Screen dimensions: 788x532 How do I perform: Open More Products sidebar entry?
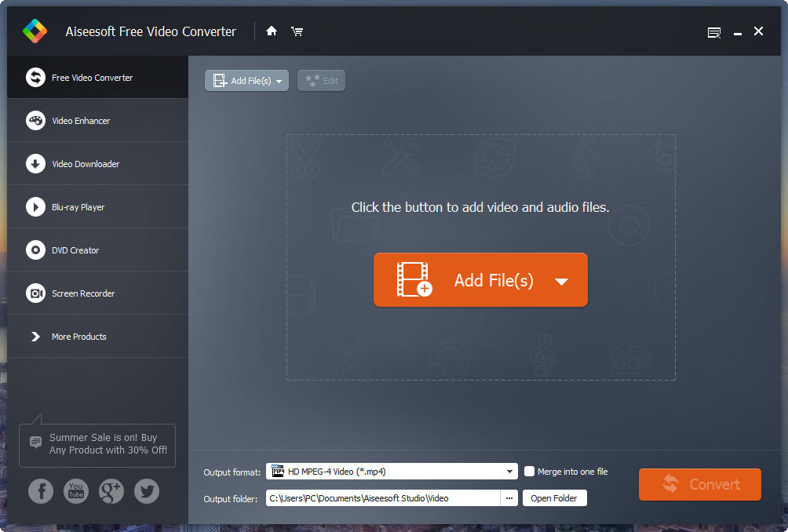97,337
